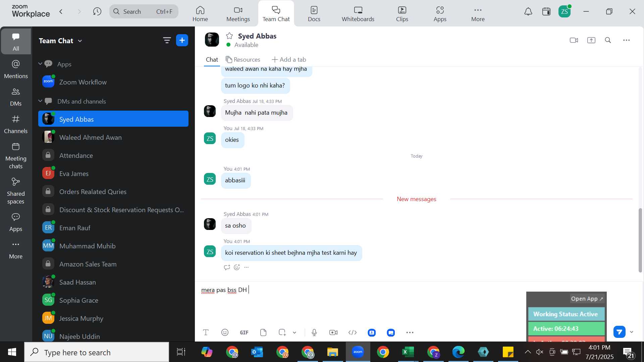Search within the Syed Abbas chat
The height and width of the screenshot is (362, 644).
pos(608,40)
